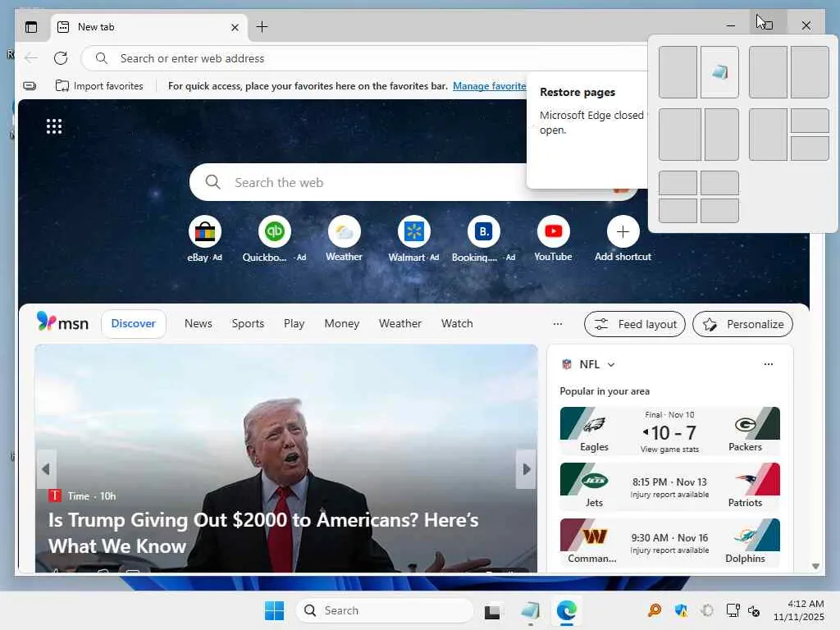This screenshot has height=630, width=840.
Task: Close the New tab tab
Action: pos(235,27)
